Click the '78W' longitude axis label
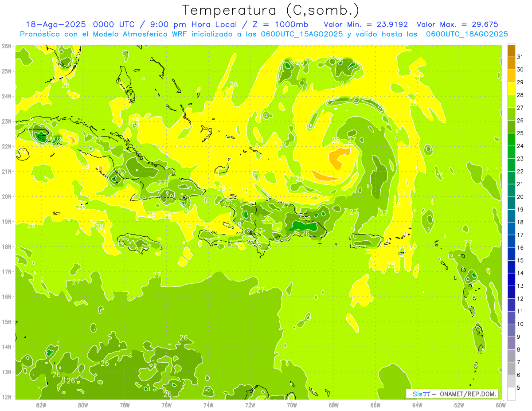The image size is (532, 411). (x=125, y=405)
